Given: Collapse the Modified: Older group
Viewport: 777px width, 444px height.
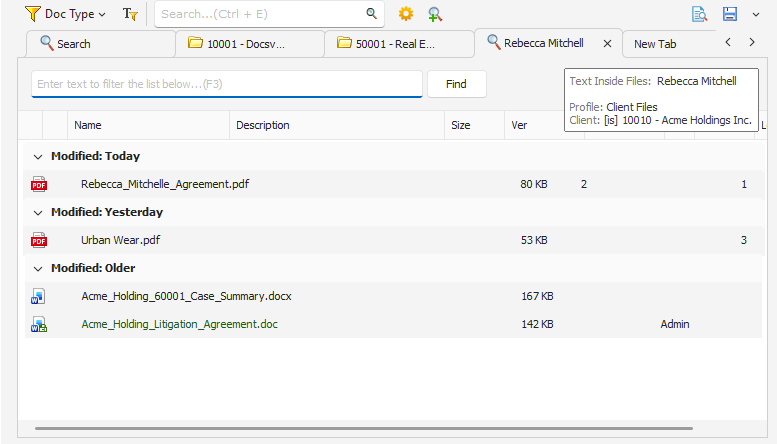Looking at the screenshot, I should coord(38,269).
